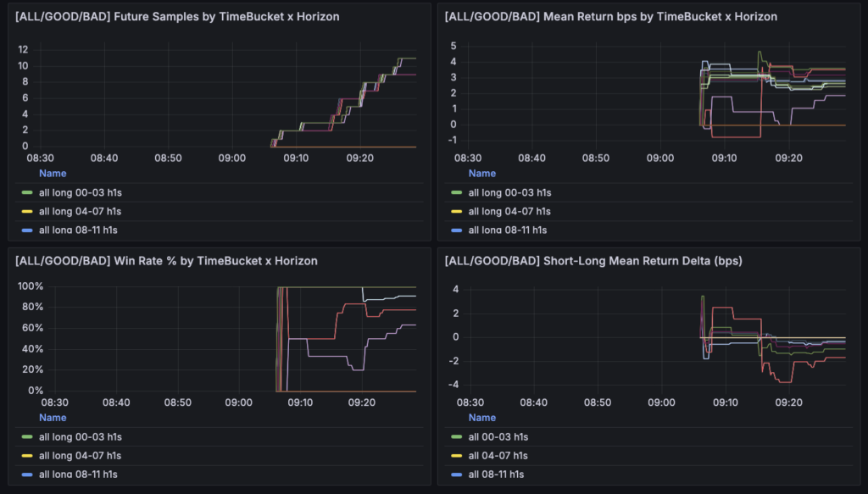Click yellow color swatch in Mean Return legend

point(455,212)
